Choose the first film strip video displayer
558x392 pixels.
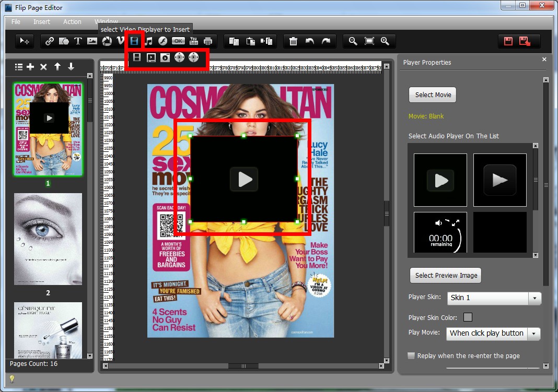(137, 57)
